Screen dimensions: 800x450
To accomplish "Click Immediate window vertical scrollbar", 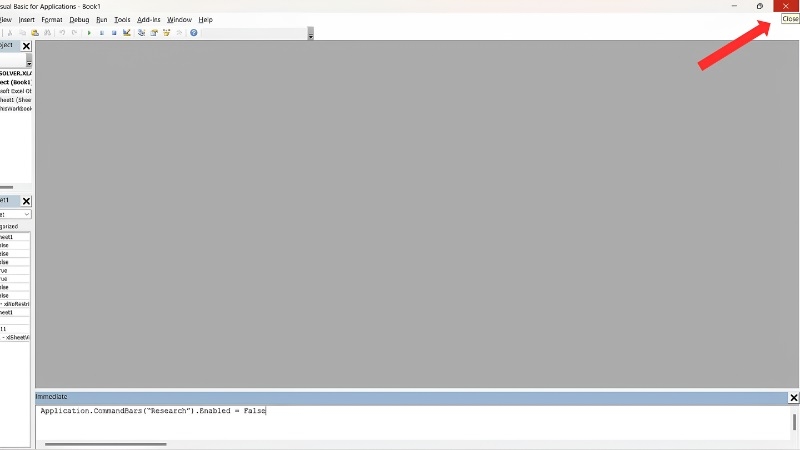I will pos(794,422).
